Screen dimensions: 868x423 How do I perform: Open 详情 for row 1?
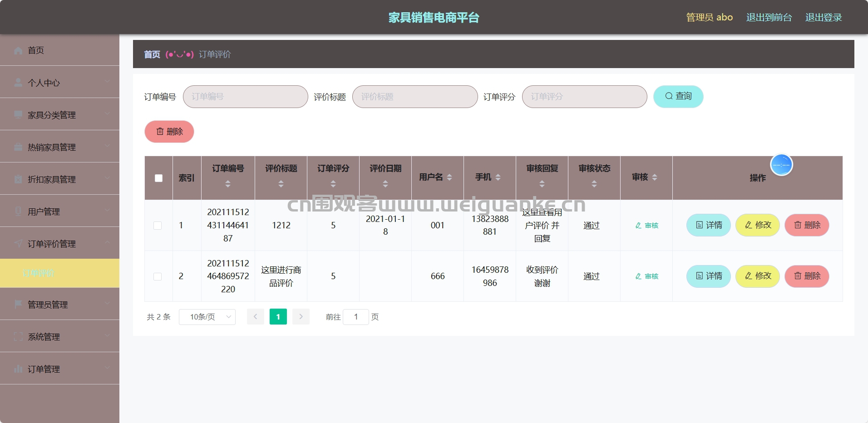pos(709,225)
